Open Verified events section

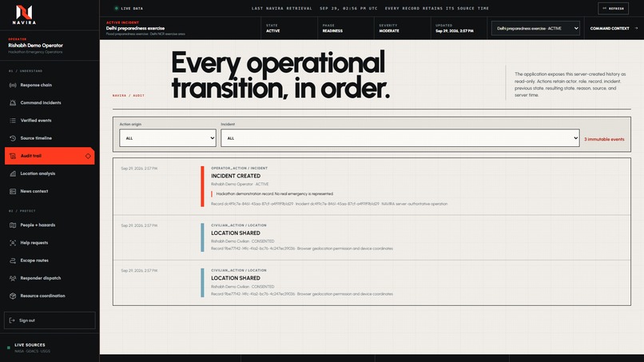point(50,121)
